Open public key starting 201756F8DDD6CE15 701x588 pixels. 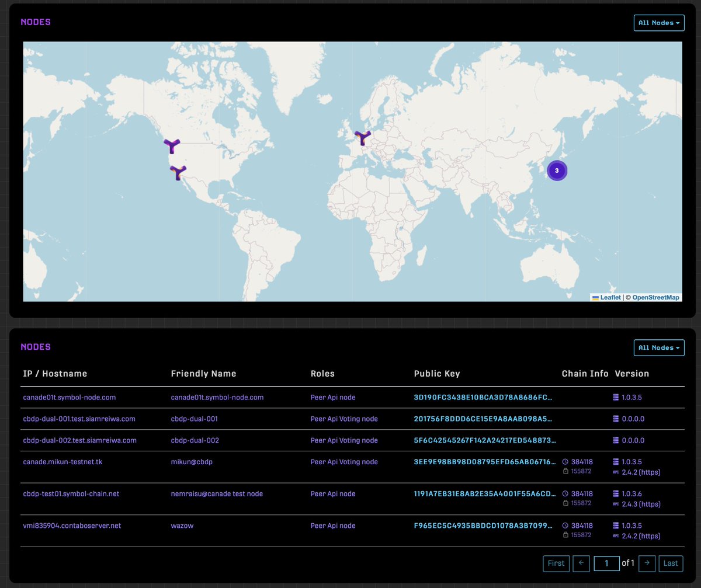tap(483, 419)
